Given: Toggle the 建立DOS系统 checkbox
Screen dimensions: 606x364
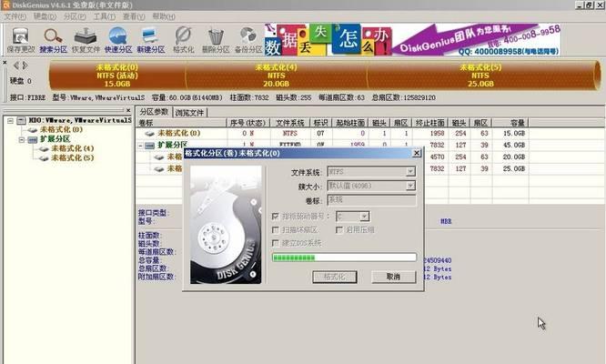Looking at the screenshot, I should (275, 243).
